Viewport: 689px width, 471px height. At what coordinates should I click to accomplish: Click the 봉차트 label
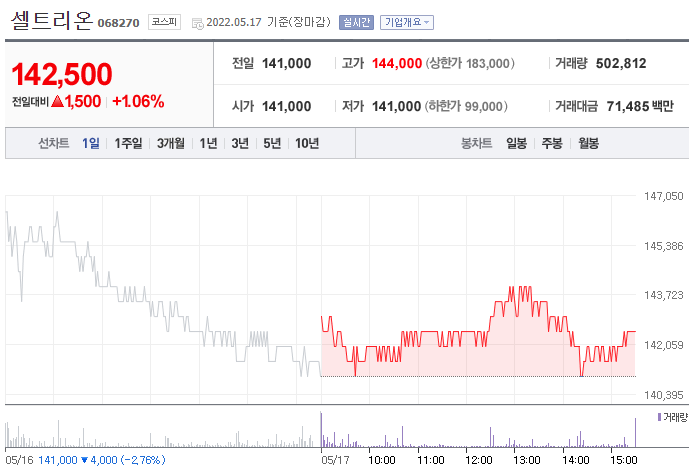(476, 143)
